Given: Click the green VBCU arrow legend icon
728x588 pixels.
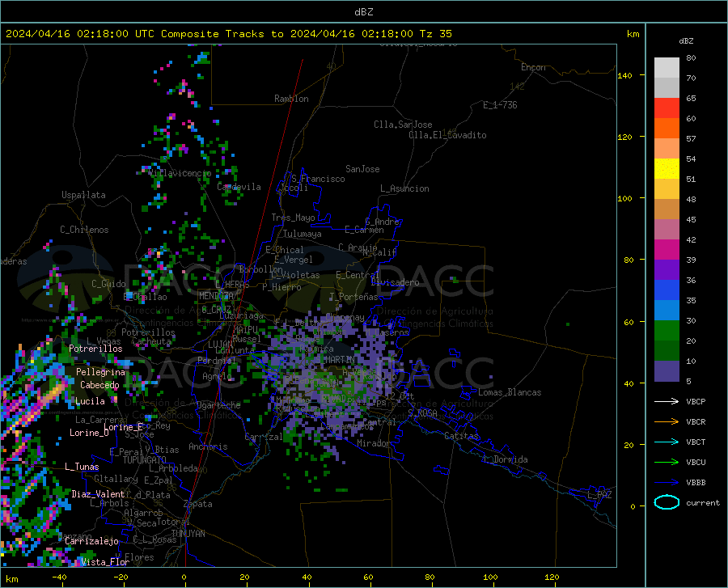Looking at the screenshot, I should point(667,463).
